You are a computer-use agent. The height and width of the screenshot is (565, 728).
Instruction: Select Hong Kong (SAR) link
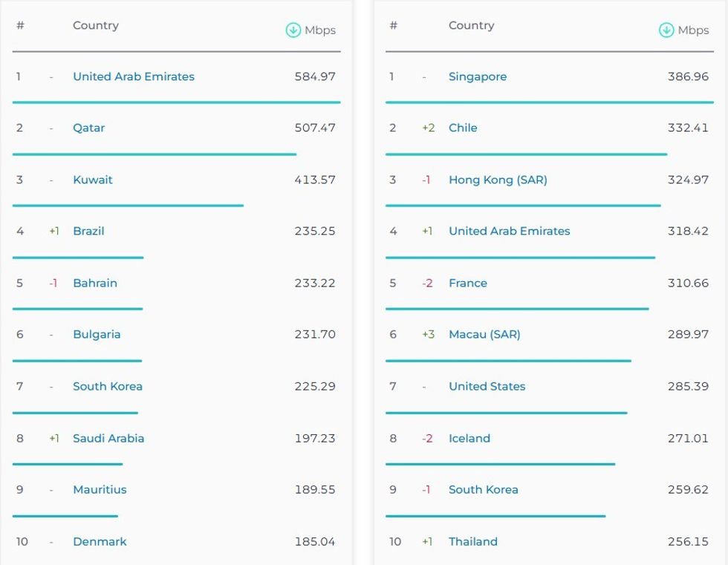coord(498,180)
